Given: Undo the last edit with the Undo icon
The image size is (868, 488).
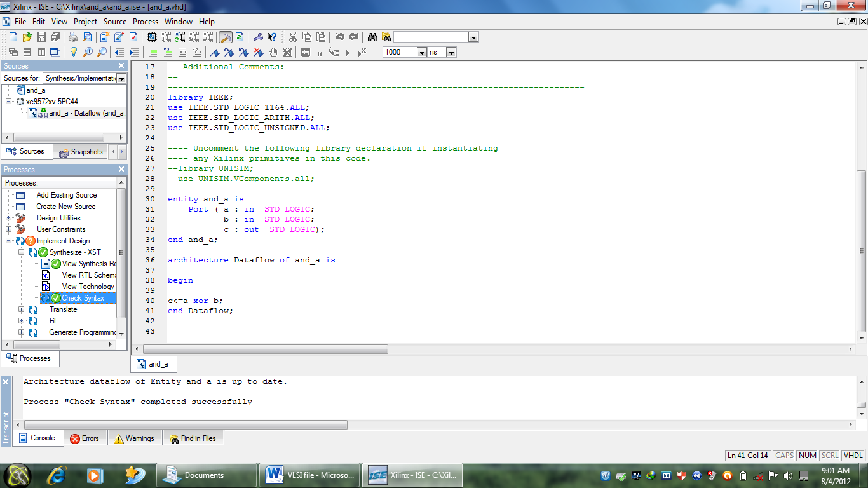Looking at the screenshot, I should 339,37.
